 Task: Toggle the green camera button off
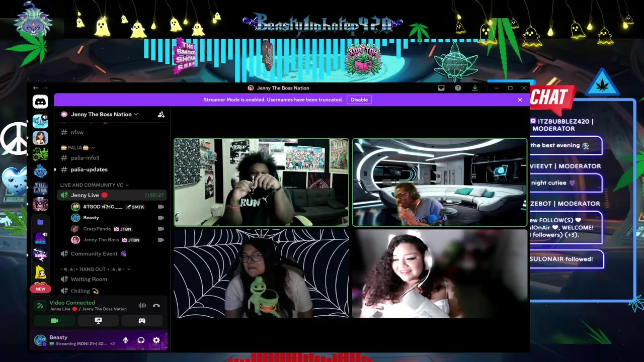pos(54,321)
